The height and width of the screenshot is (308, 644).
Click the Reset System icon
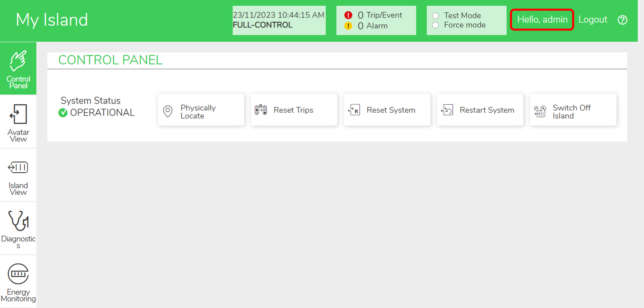pyautogui.click(x=354, y=110)
